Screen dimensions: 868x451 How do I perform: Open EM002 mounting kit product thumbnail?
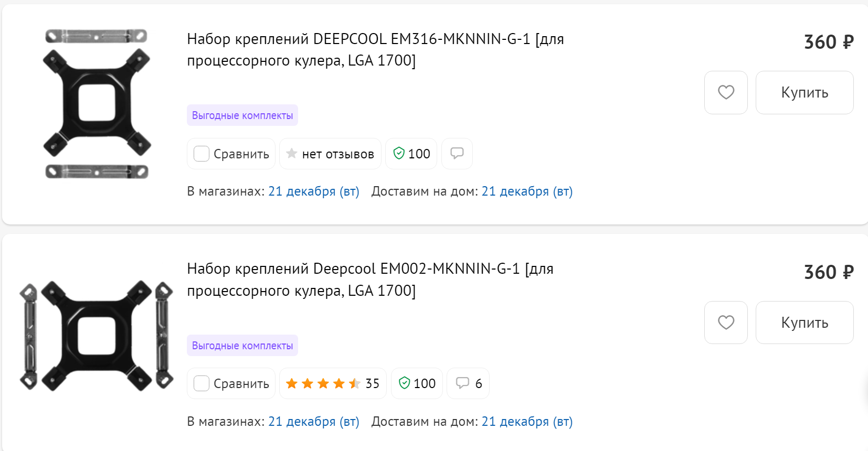[97, 336]
